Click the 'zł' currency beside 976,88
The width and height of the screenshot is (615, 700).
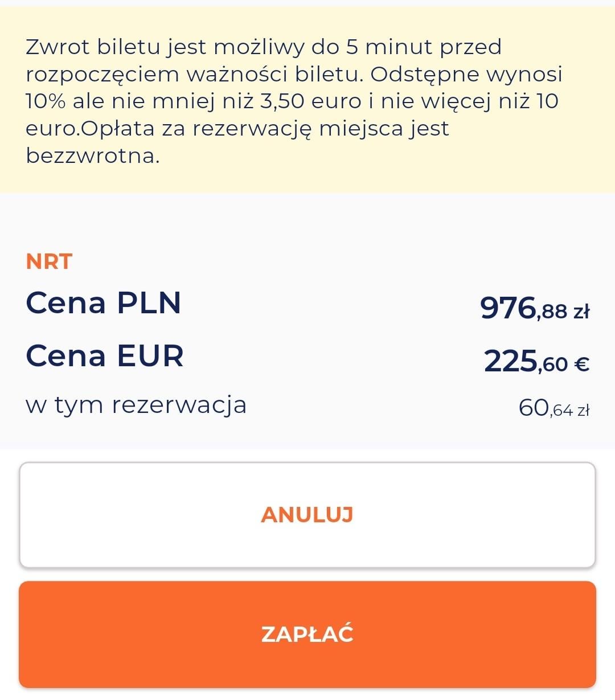tap(581, 311)
